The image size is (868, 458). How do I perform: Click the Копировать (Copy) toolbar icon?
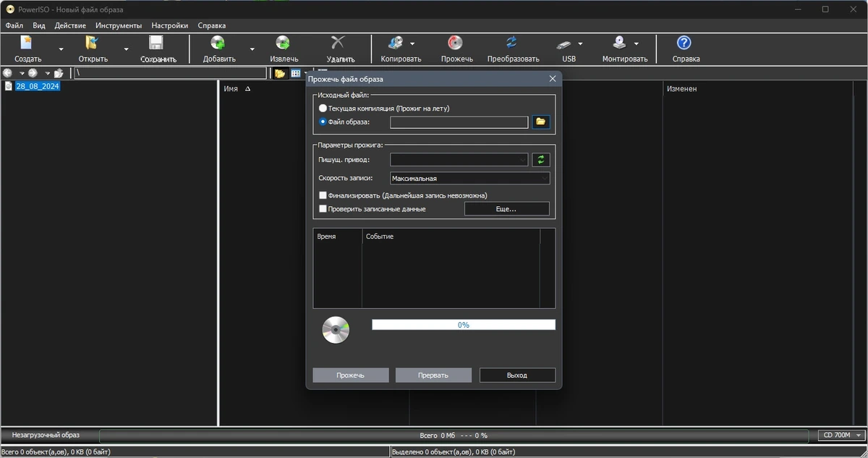(x=396, y=43)
